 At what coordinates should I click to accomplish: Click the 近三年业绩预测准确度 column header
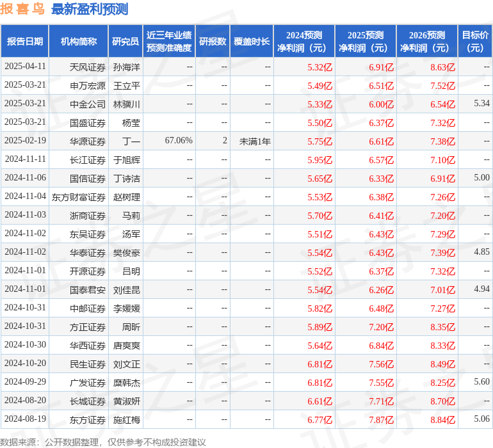(169, 41)
